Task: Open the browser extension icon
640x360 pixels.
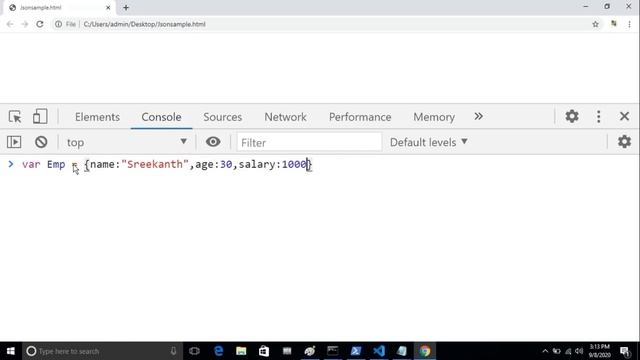Action: (613, 24)
